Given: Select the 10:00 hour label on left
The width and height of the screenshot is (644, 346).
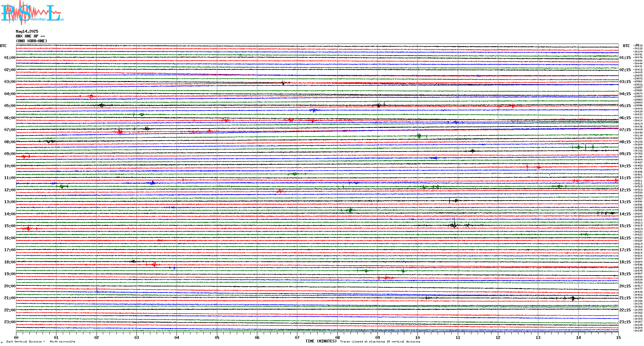Looking at the screenshot, I should (x=10, y=166).
